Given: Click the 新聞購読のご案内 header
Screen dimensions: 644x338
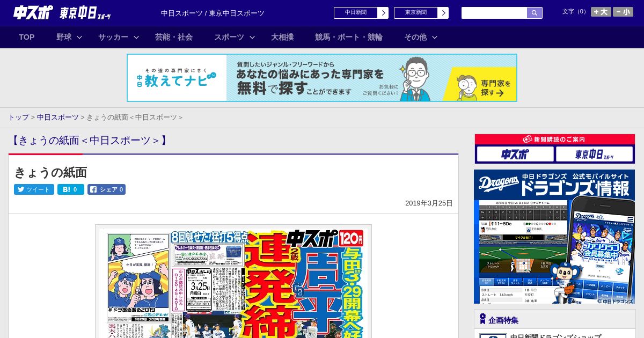Looking at the screenshot, I should coord(554,139).
